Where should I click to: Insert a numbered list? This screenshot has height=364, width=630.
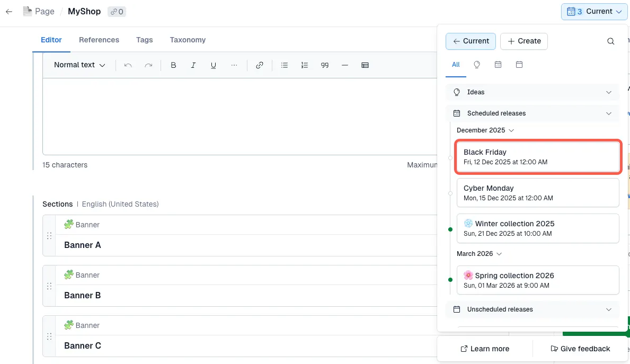305,65
